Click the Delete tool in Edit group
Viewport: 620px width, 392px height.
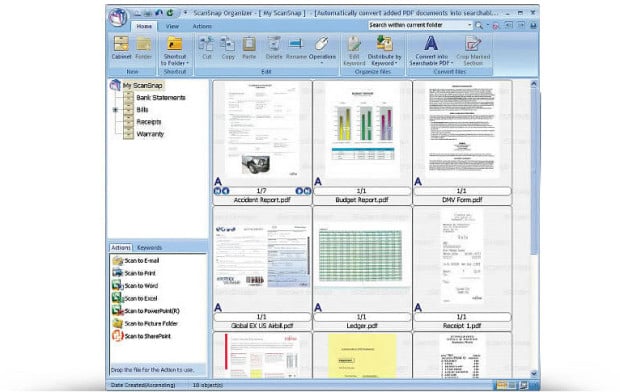(x=274, y=47)
